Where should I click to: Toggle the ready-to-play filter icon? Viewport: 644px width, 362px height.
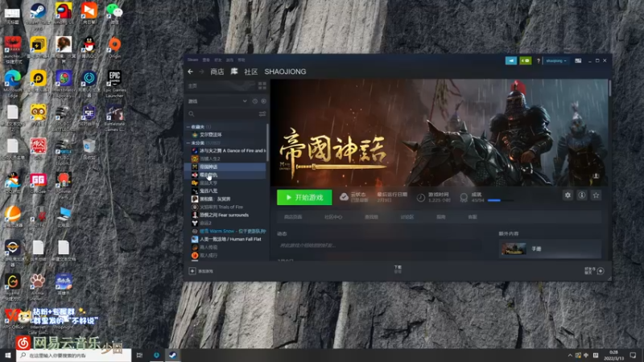pyautogui.click(x=264, y=101)
